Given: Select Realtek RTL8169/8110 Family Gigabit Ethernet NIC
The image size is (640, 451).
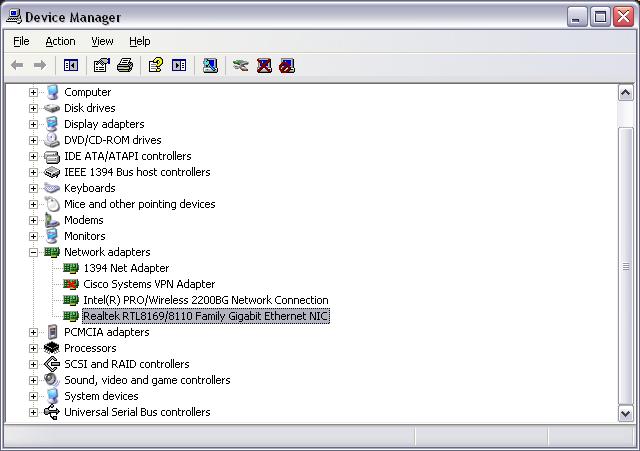Looking at the screenshot, I should [x=206, y=316].
